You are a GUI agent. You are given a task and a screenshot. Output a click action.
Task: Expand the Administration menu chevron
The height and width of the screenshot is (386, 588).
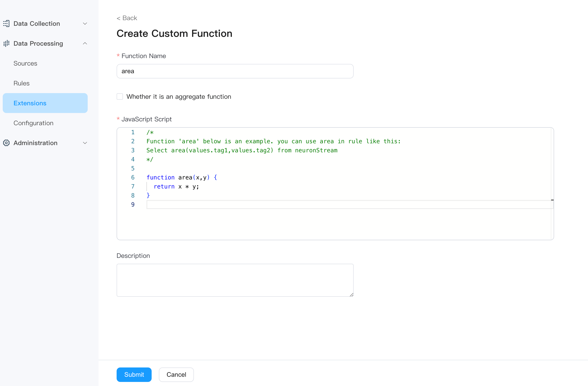click(85, 143)
